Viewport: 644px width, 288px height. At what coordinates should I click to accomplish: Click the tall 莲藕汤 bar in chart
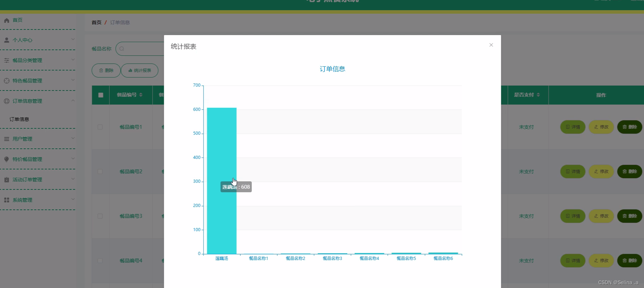coord(222,181)
